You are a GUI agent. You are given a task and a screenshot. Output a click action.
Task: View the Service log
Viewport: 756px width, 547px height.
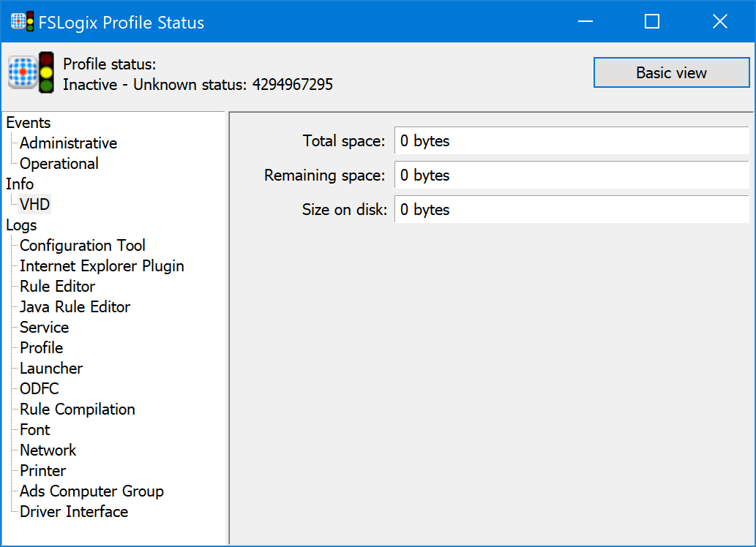[x=44, y=327]
